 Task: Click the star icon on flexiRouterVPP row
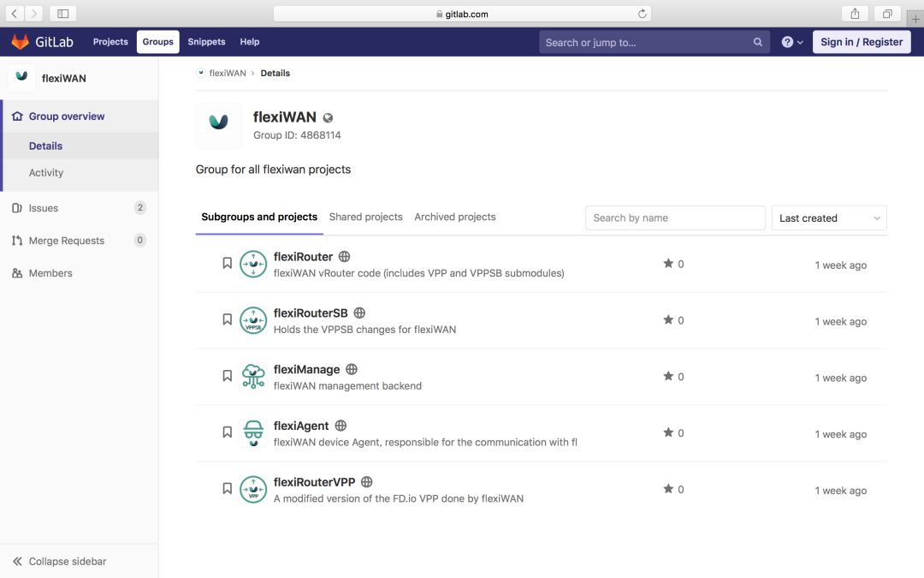pos(668,488)
